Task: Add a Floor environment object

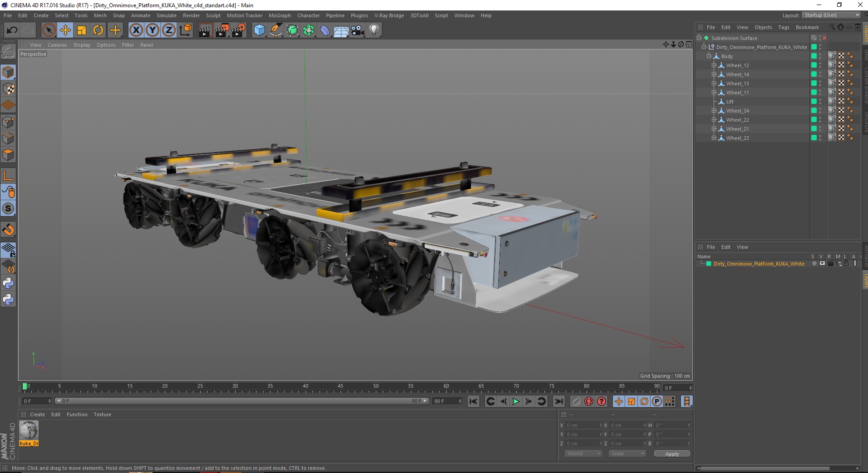Action: coord(341,30)
